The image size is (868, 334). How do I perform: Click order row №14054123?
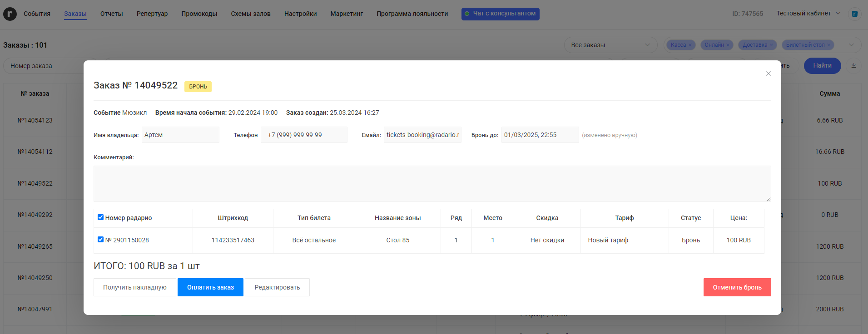coord(35,120)
